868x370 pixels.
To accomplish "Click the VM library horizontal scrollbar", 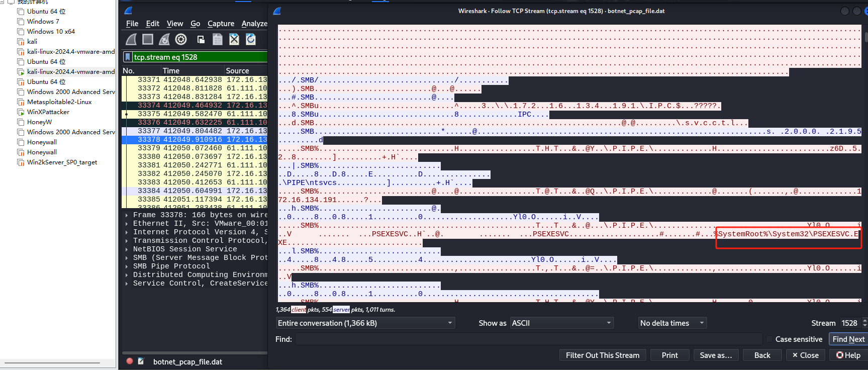I will (52, 363).
